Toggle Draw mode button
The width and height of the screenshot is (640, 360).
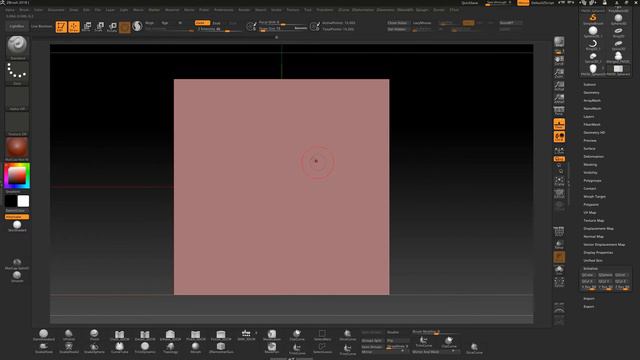tap(74, 27)
